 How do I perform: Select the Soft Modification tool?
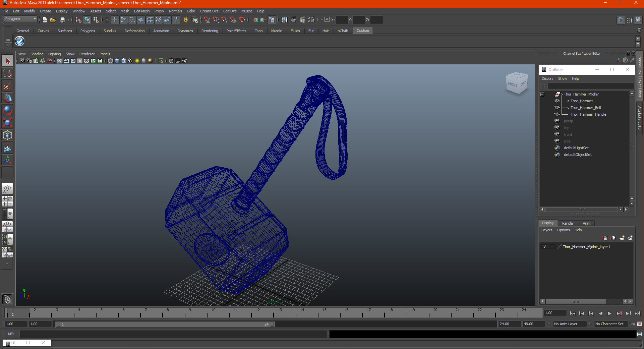tap(7, 148)
